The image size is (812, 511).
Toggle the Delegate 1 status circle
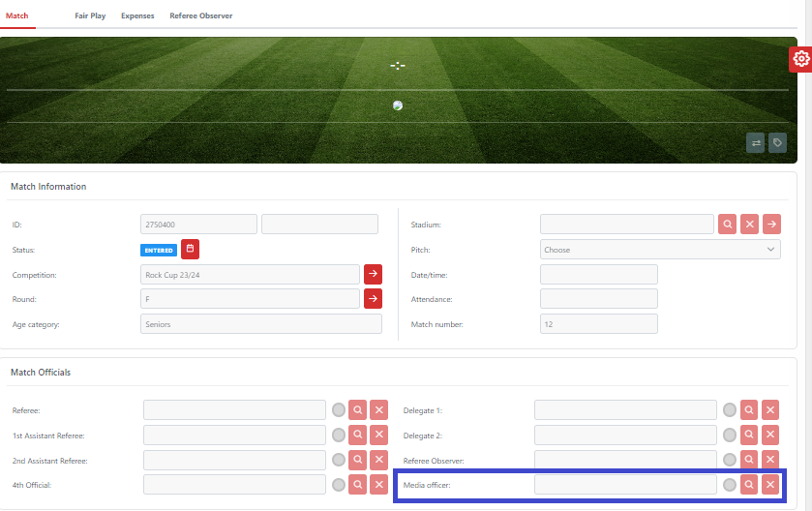[729, 410]
